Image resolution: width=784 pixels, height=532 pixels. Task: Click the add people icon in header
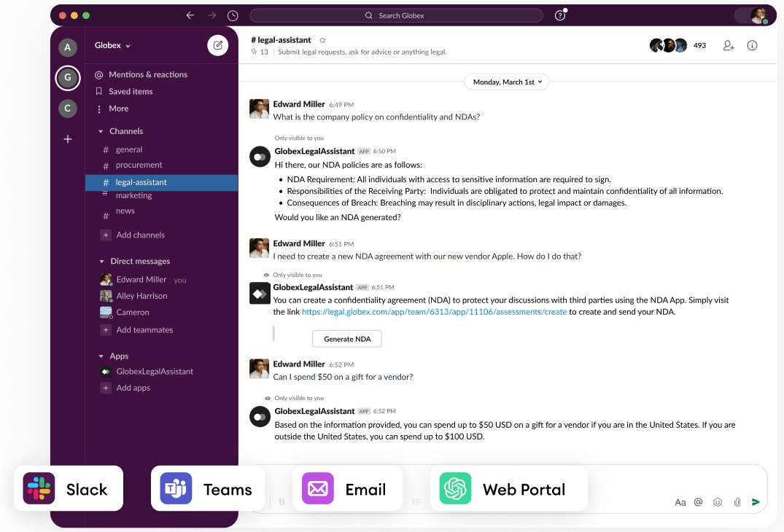click(729, 45)
